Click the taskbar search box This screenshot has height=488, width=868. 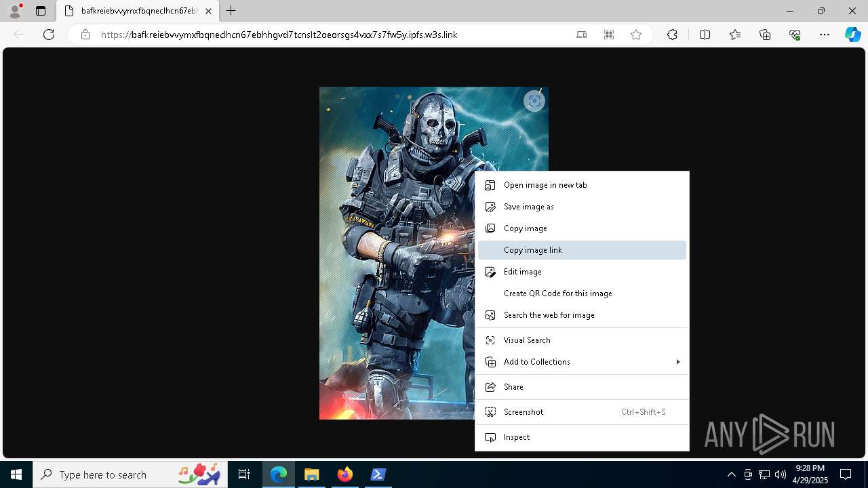132,474
